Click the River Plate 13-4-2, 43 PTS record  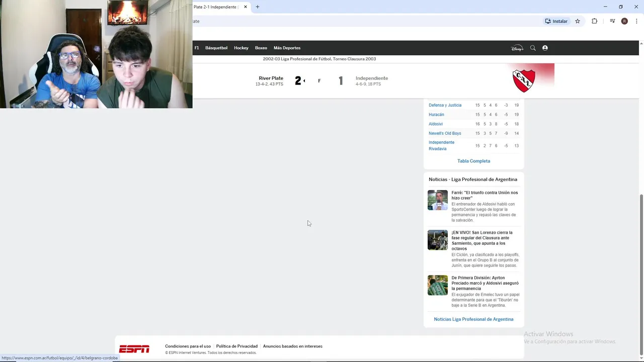(x=269, y=84)
